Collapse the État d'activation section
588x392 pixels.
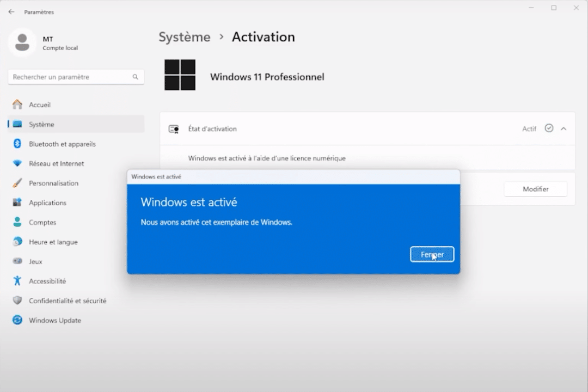pos(563,128)
